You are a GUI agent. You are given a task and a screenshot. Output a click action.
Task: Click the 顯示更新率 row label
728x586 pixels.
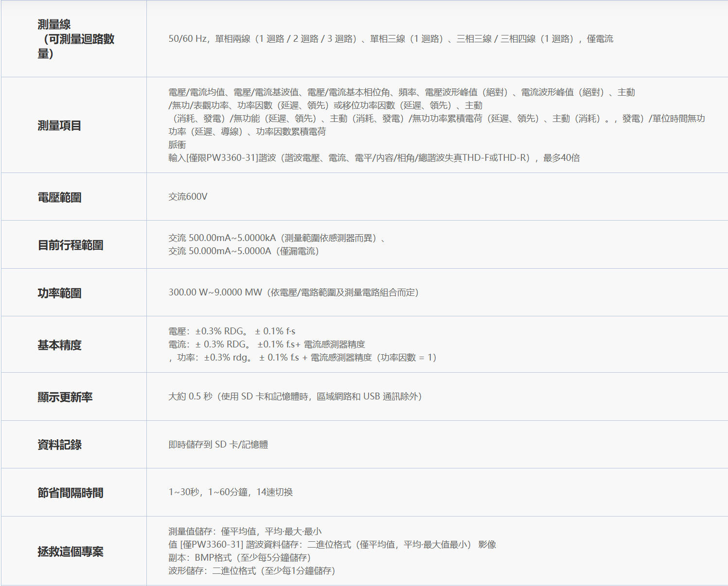click(65, 397)
